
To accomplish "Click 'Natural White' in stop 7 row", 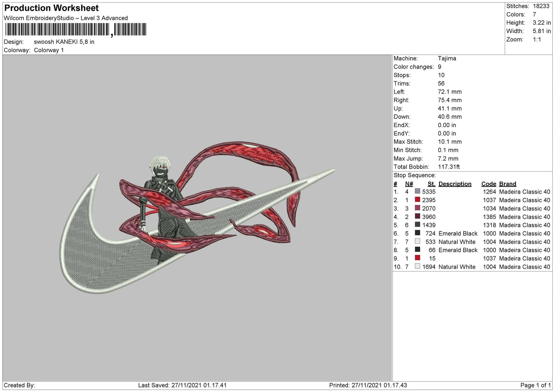I will click(457, 242).
